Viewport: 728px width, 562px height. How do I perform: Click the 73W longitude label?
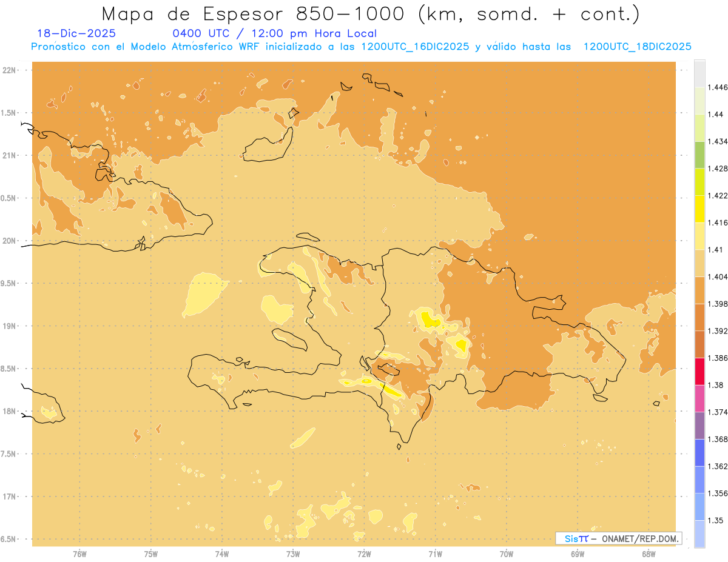pyautogui.click(x=293, y=554)
